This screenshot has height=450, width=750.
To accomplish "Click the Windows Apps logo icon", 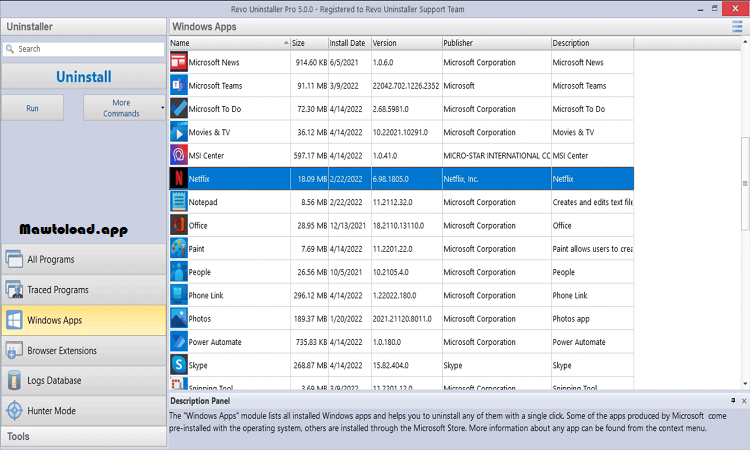I will click(x=14, y=320).
